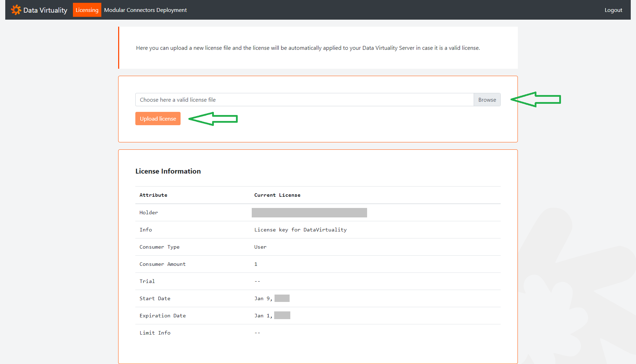Click the 'Jan 1,' expiration date value

click(x=263, y=316)
